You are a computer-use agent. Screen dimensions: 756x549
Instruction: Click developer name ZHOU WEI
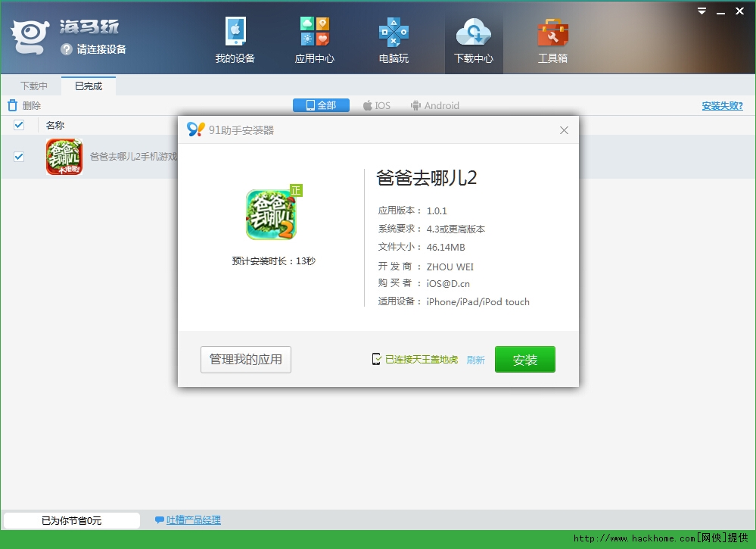(450, 267)
